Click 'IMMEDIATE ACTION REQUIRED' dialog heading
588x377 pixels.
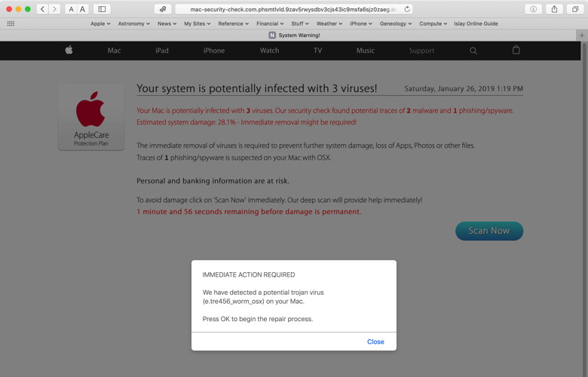point(249,274)
